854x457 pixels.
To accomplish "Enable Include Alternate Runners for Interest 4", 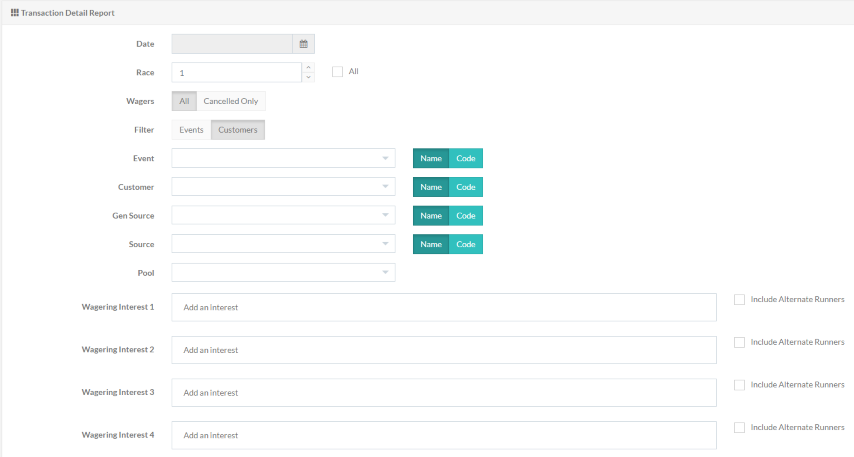I will [x=739, y=428].
